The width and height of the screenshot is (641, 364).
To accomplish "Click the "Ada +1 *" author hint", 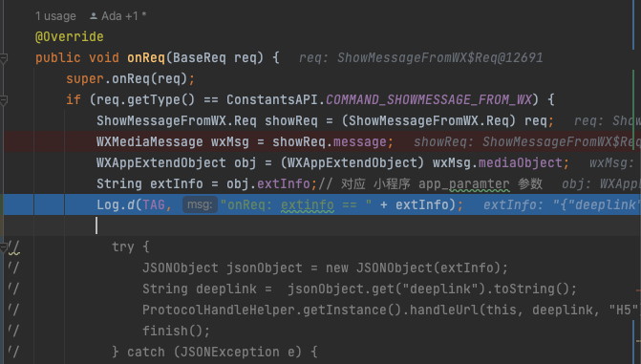I will 118,16.
